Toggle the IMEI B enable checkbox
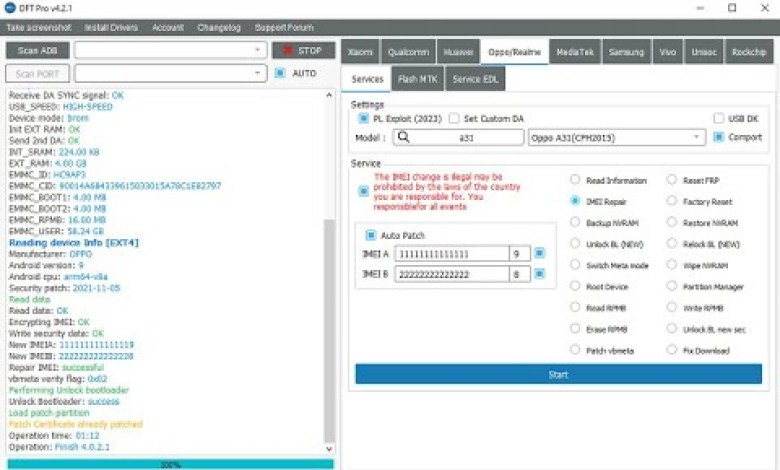 point(539,274)
